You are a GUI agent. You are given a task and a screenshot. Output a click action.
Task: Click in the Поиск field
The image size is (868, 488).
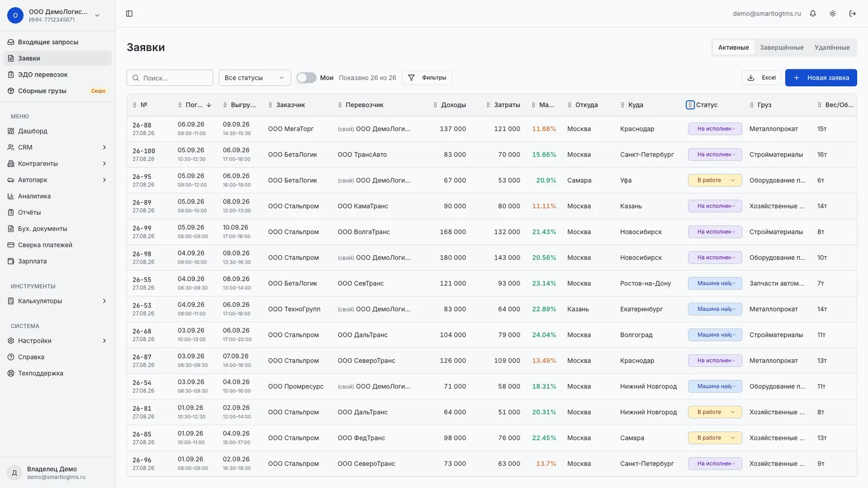(170, 78)
